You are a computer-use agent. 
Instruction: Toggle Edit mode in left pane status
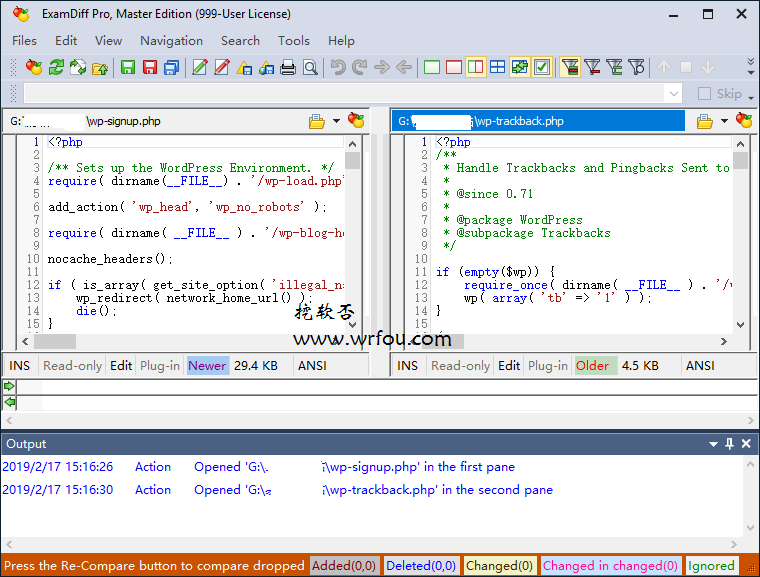pos(121,366)
